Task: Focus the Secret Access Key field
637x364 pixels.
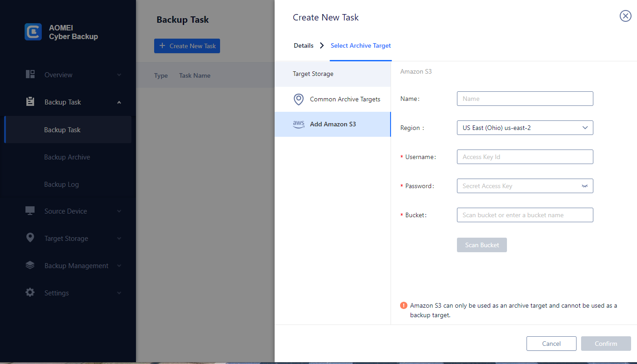Action: (525, 186)
